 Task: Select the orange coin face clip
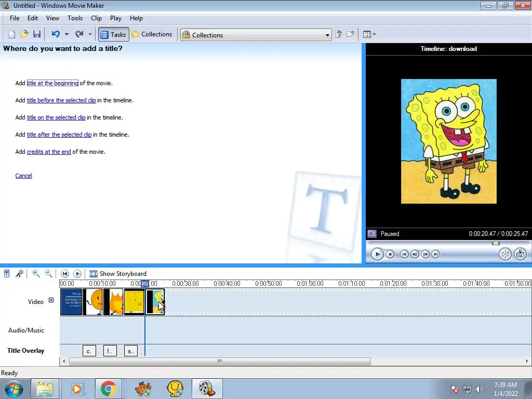point(92,302)
